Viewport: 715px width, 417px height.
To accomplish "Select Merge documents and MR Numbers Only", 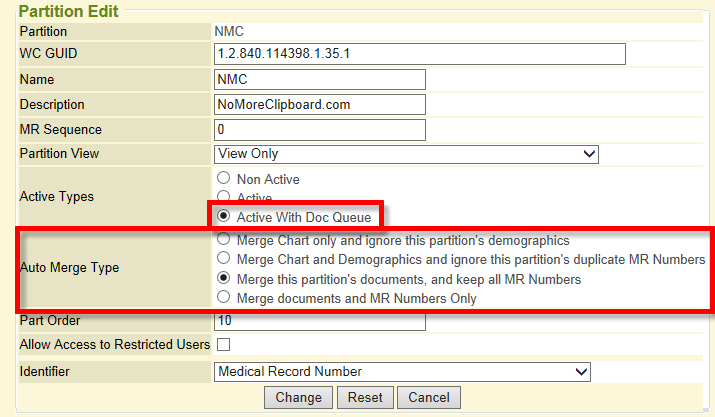I will pos(224,298).
